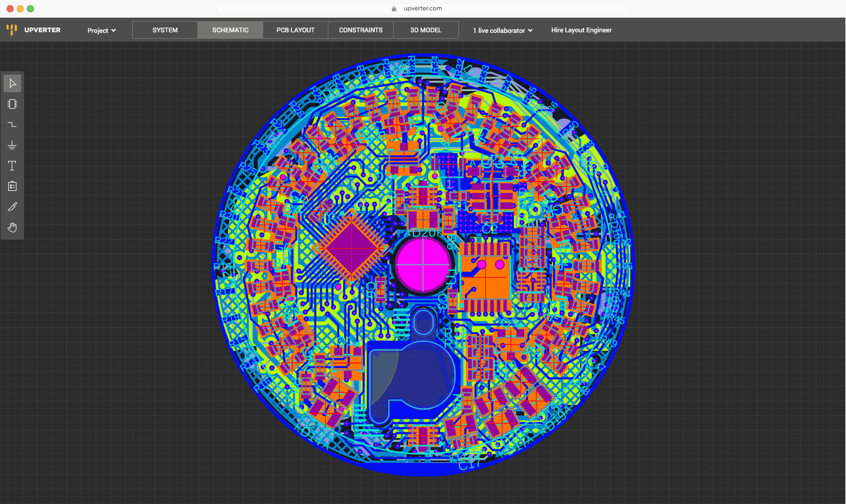Select the ground/net tool

pos(12,145)
